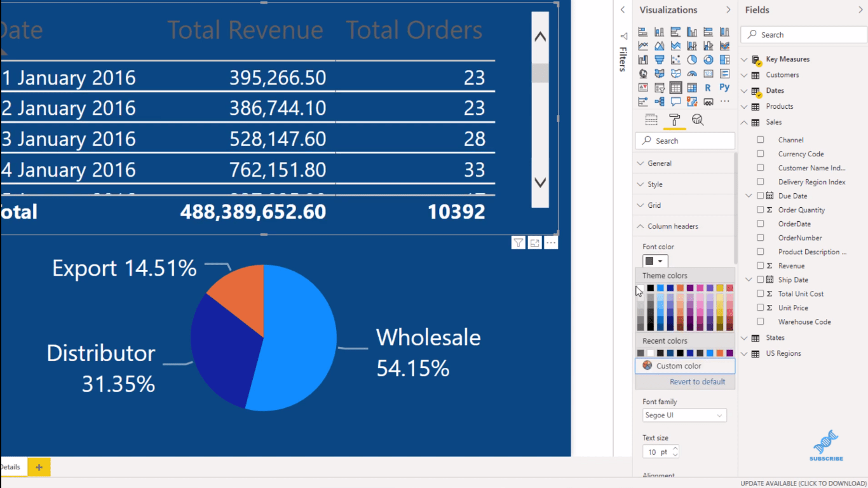Open the Analytics magnifier pane
The width and height of the screenshot is (868, 488).
697,119
